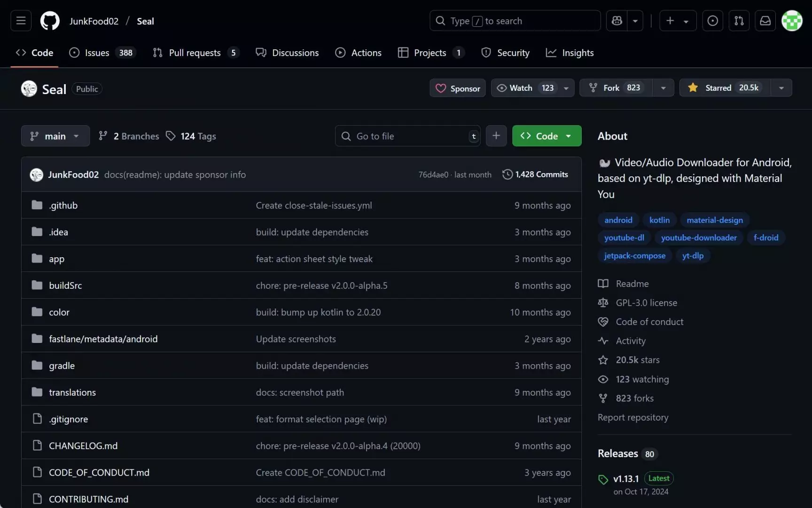This screenshot has width=812, height=508.
Task: Open the main branch selector
Action: [x=55, y=136]
